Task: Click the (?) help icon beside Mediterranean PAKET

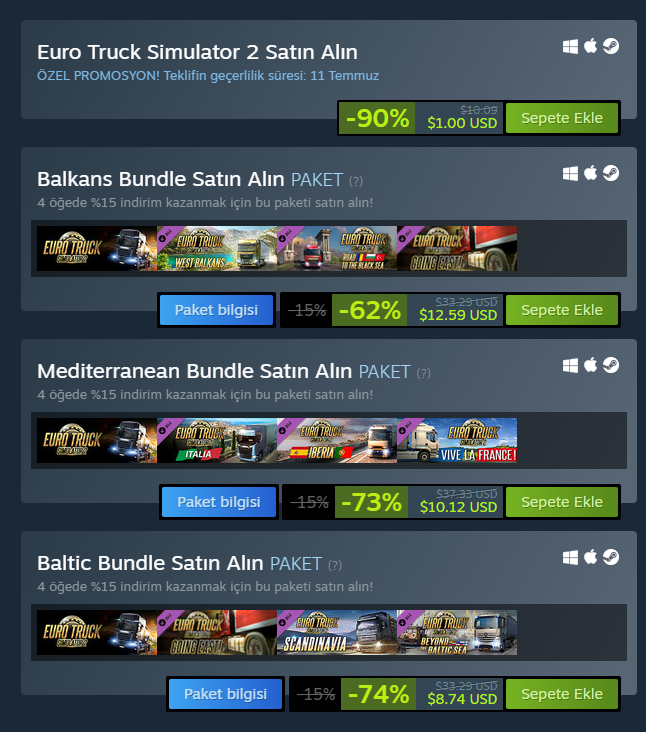Action: click(423, 373)
